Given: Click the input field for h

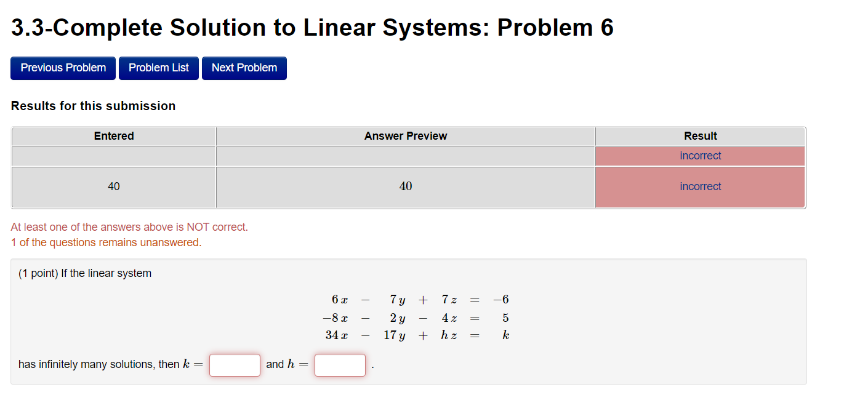Looking at the screenshot, I should point(340,365).
